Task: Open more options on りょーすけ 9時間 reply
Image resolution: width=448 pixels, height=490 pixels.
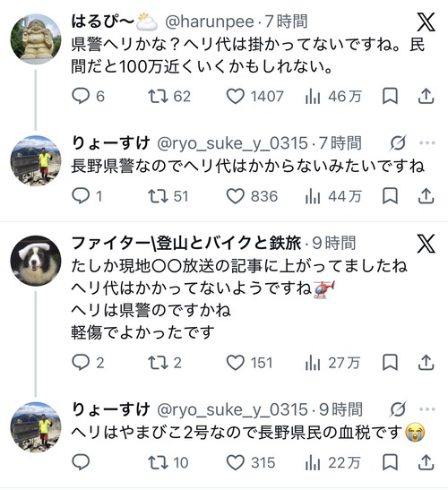Action: [x=427, y=409]
